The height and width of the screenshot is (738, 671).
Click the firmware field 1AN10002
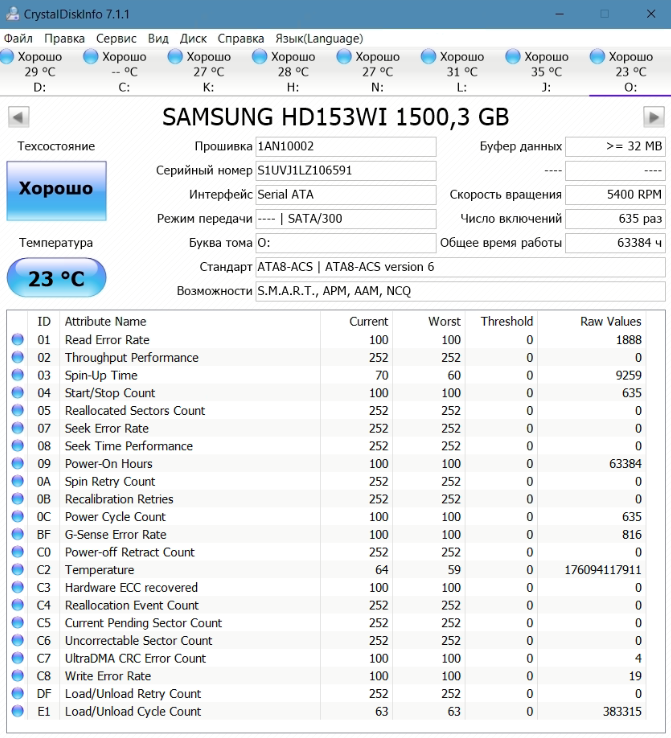[346, 146]
